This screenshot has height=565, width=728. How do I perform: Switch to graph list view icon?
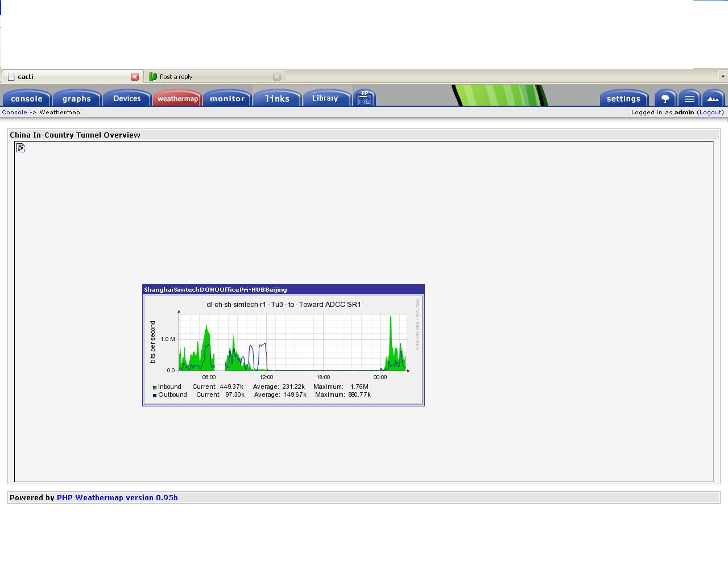click(x=689, y=98)
